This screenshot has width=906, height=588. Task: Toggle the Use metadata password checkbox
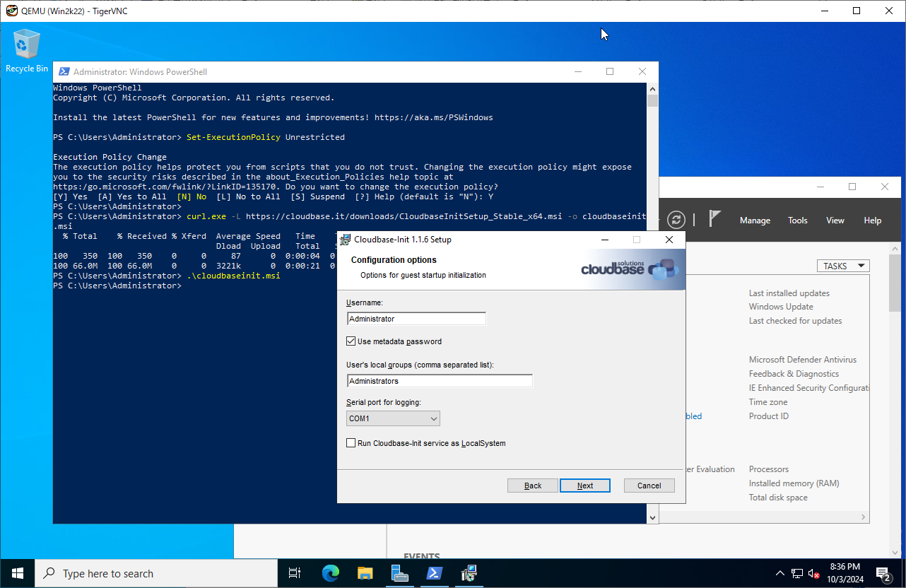point(351,341)
